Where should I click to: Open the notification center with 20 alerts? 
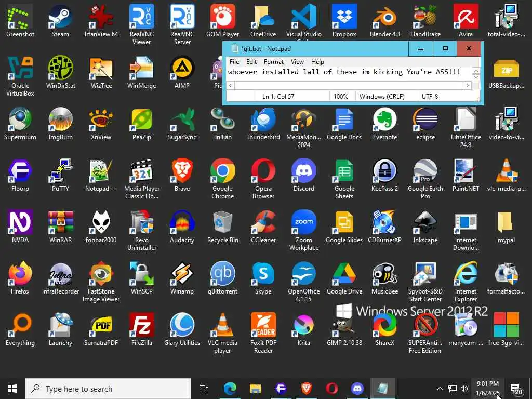tap(517, 389)
